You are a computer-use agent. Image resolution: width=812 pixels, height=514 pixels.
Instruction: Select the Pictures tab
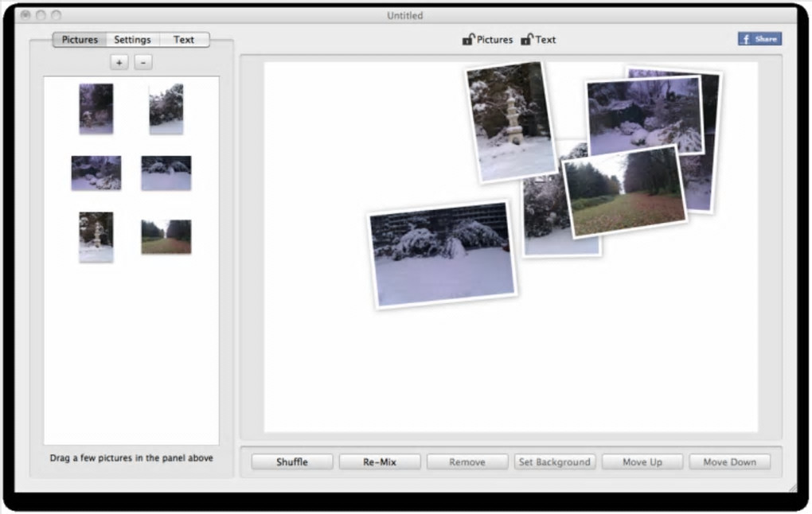80,40
